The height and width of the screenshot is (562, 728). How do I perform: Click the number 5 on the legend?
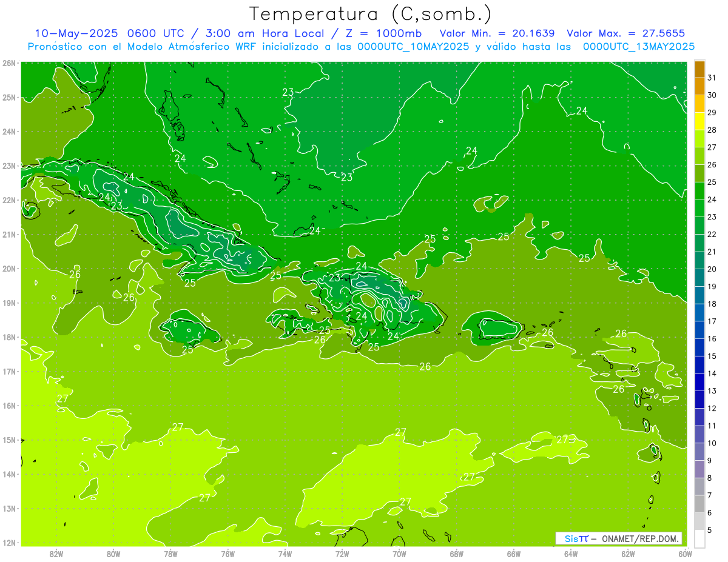click(x=710, y=530)
